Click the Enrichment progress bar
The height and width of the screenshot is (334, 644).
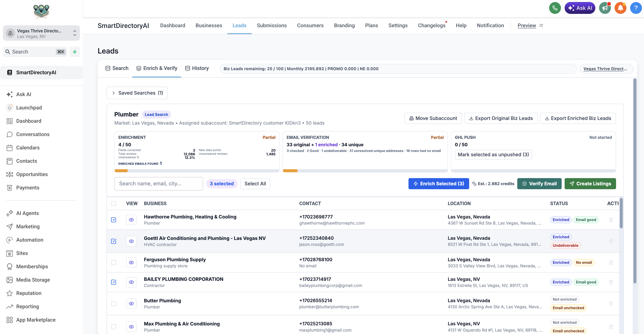(197, 171)
